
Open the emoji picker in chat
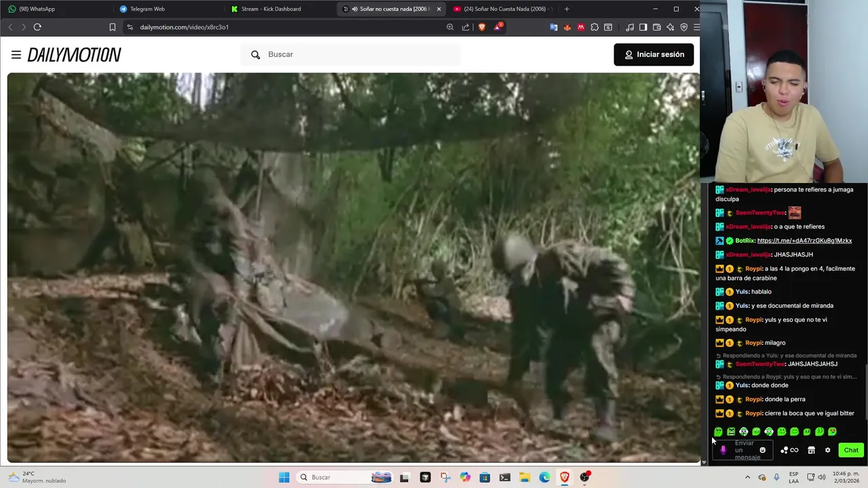coord(762,450)
